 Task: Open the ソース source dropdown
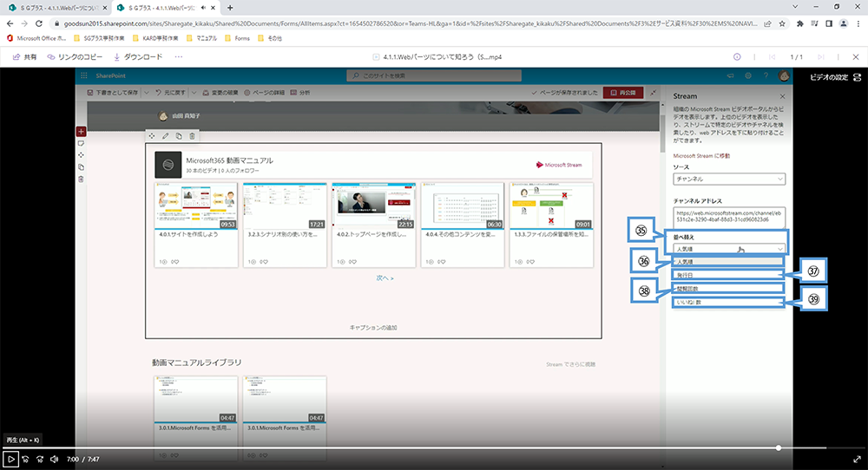pyautogui.click(x=729, y=180)
